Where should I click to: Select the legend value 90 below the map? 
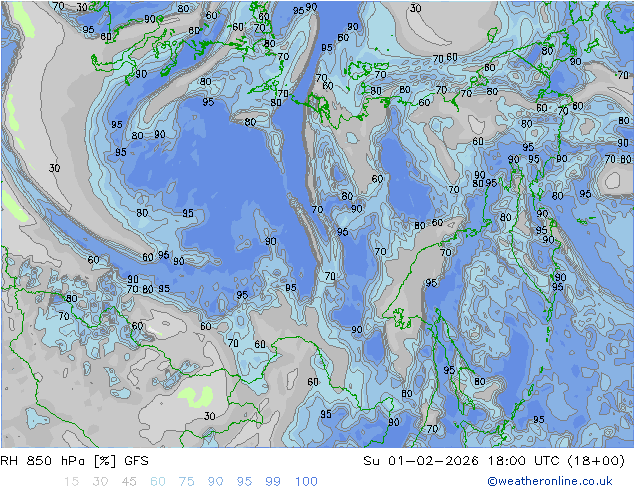coord(216,482)
